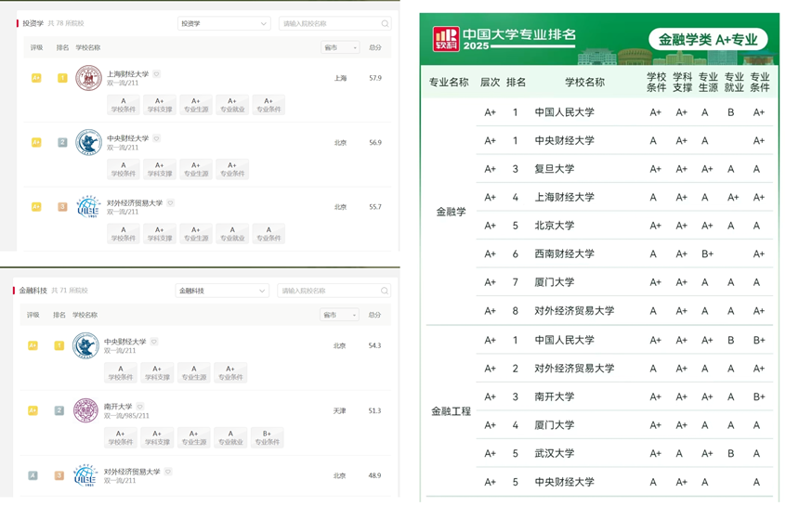Click 对外经济贸易大学 UIBE logo in 投资学 list
Viewport: 799px width, 532px height.
(x=88, y=207)
